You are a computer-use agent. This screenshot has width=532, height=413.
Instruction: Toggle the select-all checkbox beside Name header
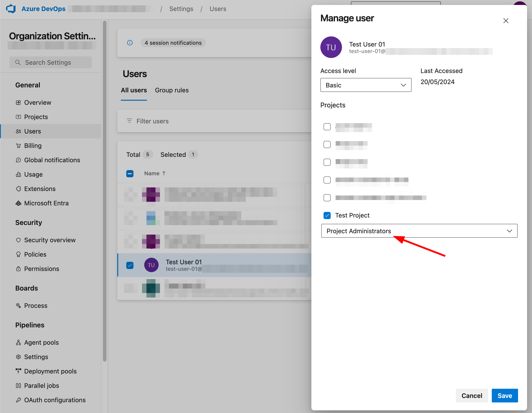click(130, 173)
